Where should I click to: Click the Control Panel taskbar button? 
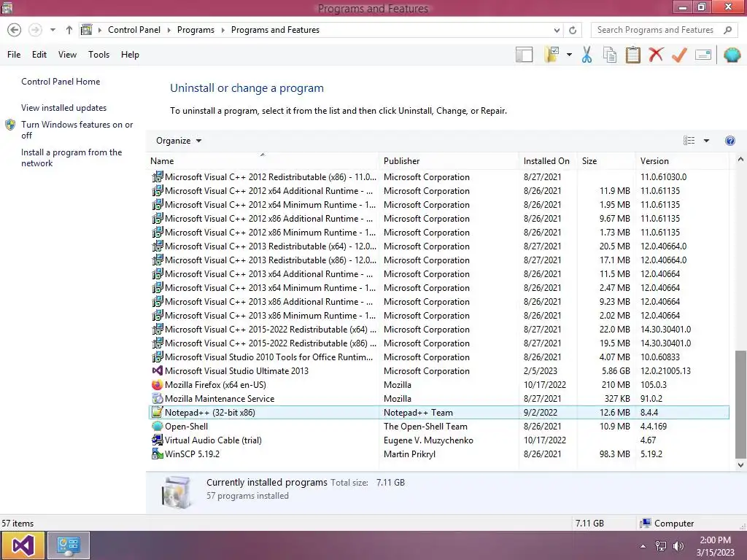(x=68, y=545)
